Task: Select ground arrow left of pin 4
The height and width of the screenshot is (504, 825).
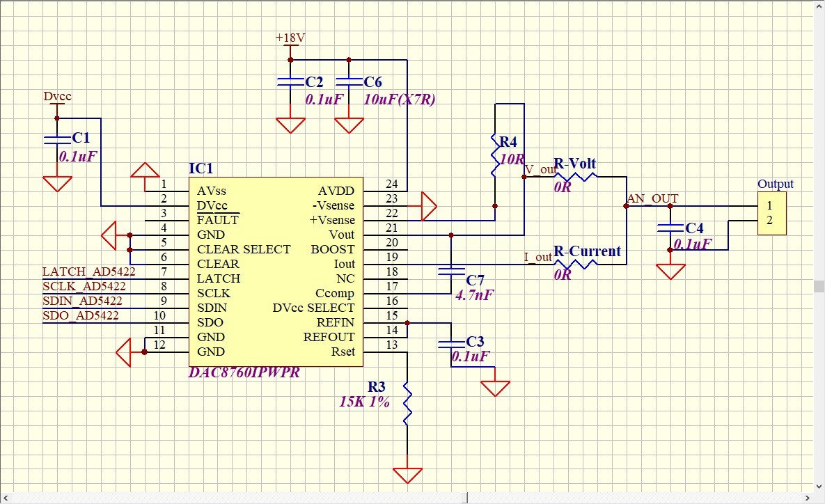Action: 109,235
